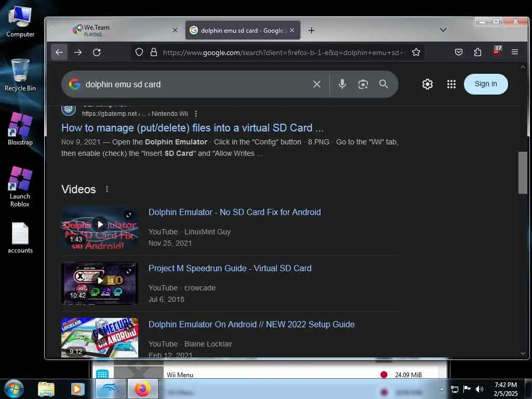
Task: Click into the Google search text field
Action: pyautogui.click(x=197, y=84)
